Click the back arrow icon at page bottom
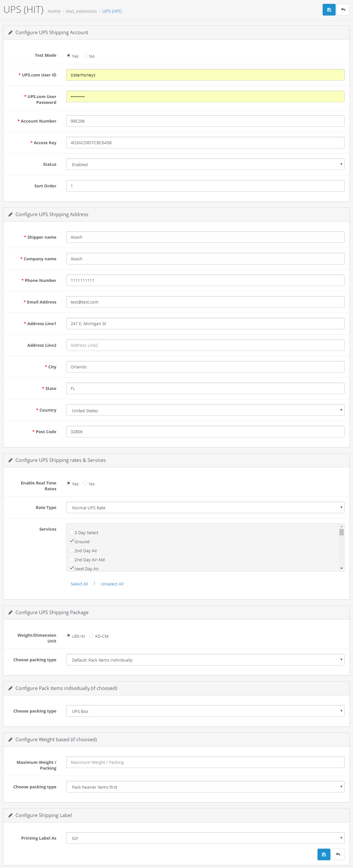353x868 pixels. click(338, 854)
